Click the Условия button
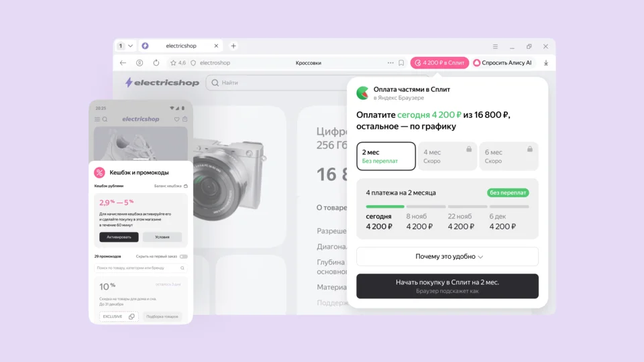Image resolution: width=644 pixels, height=362 pixels. (162, 237)
